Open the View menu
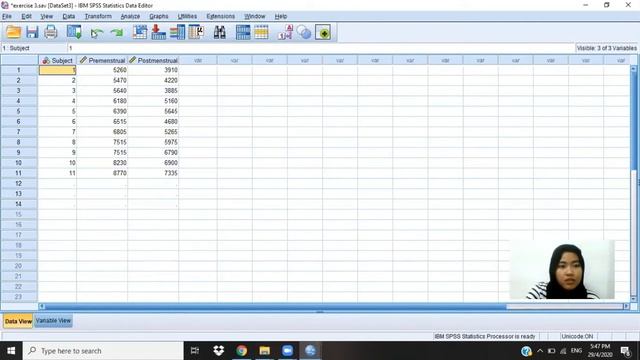Viewport: 640px width, 360px height. pyautogui.click(x=47, y=16)
